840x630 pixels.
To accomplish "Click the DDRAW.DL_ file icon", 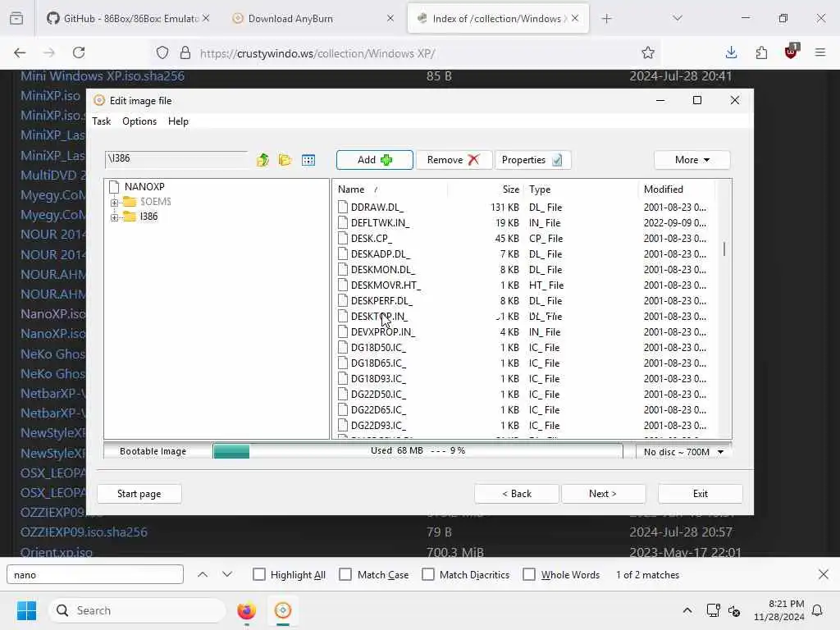I will 343,207.
